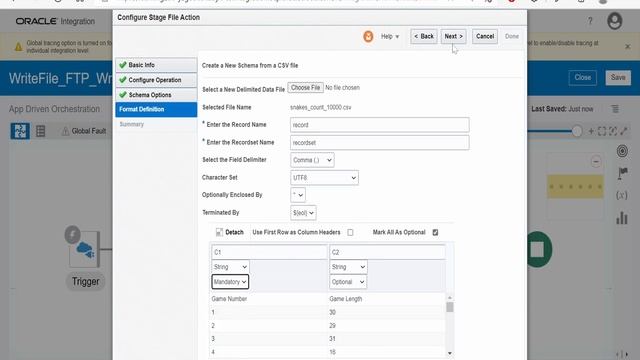Select the Format Definition step

pos(156,109)
